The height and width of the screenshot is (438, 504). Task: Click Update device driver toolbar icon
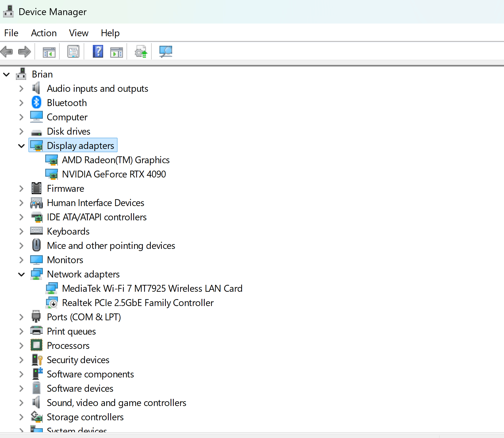point(141,52)
